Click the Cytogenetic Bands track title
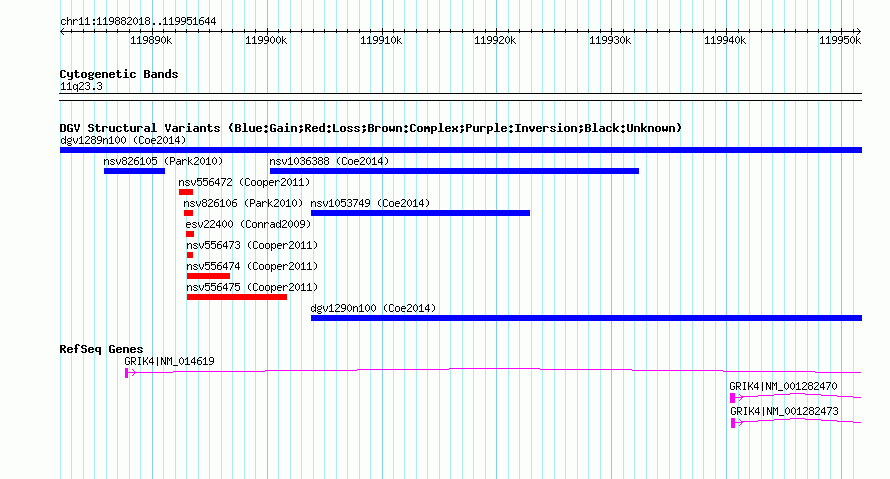Image resolution: width=890 pixels, height=479 pixels. coord(119,74)
